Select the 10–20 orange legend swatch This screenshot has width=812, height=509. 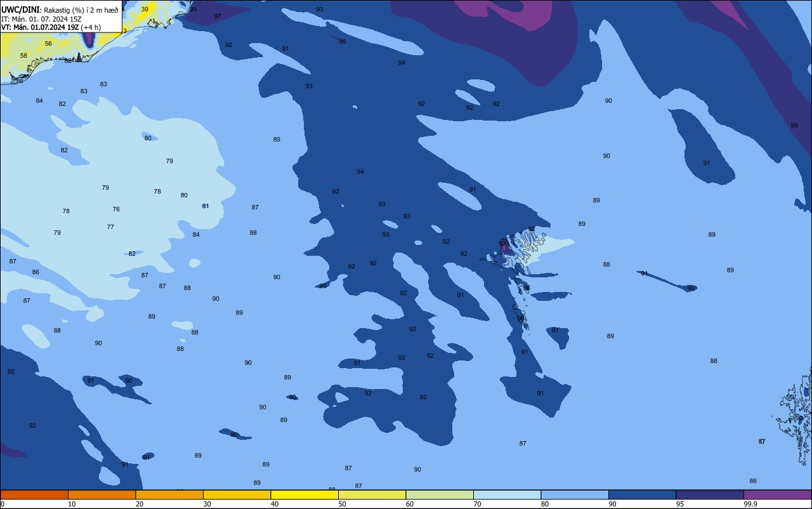101,494
